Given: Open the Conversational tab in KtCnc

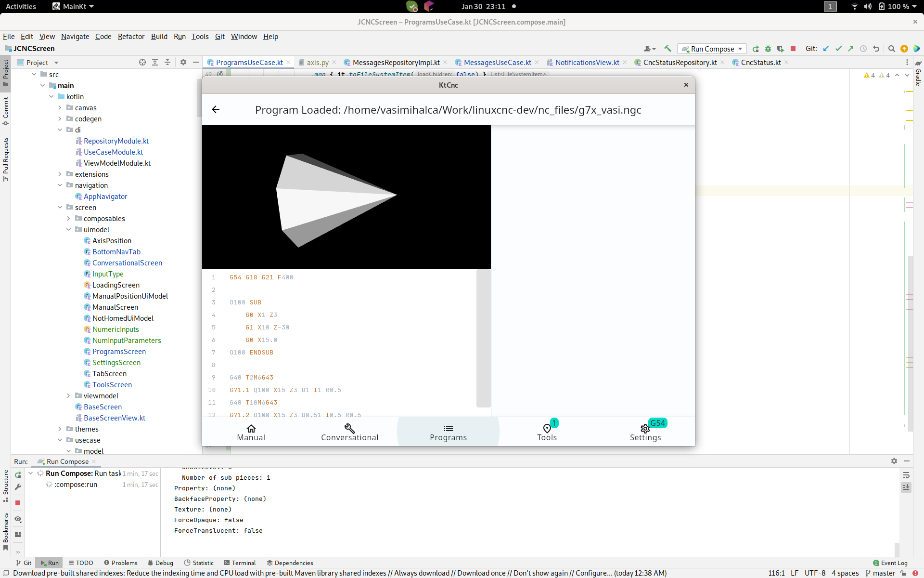Looking at the screenshot, I should pos(349,433).
